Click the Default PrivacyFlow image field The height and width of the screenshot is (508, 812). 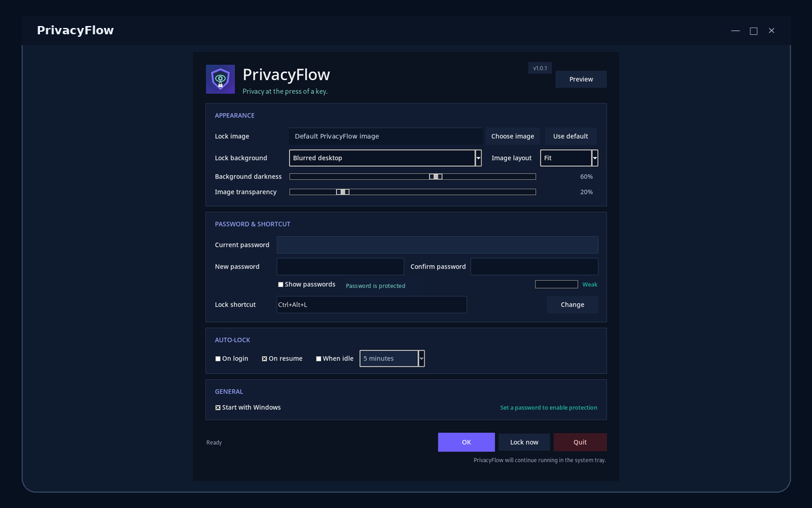point(386,136)
